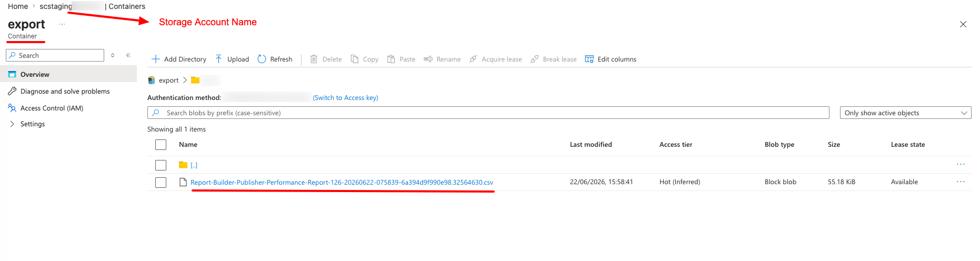The width and height of the screenshot is (980, 261).
Task: Sort by the Lease state column header
Action: (x=908, y=145)
